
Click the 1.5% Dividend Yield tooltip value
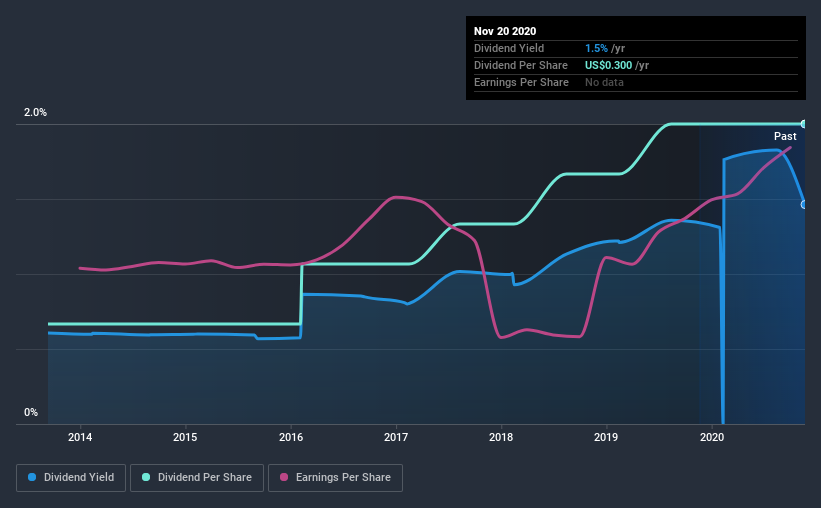pyautogui.click(x=596, y=49)
